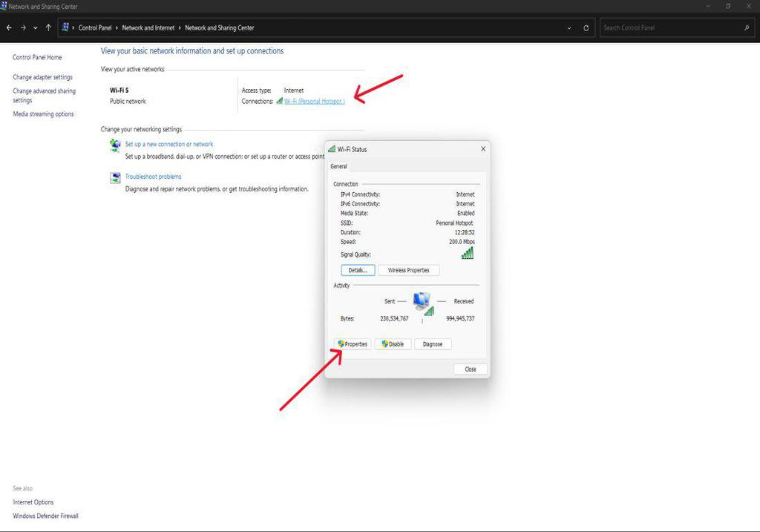
Task: Click the Control Panel icon in address bar
Action: (65, 27)
